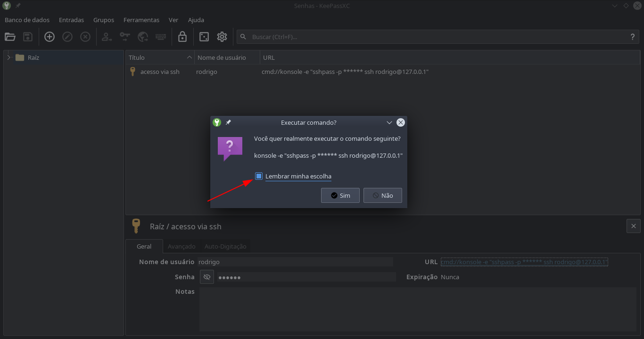This screenshot has width=644, height=339.
Task: Open the Entradas menu
Action: 71,20
